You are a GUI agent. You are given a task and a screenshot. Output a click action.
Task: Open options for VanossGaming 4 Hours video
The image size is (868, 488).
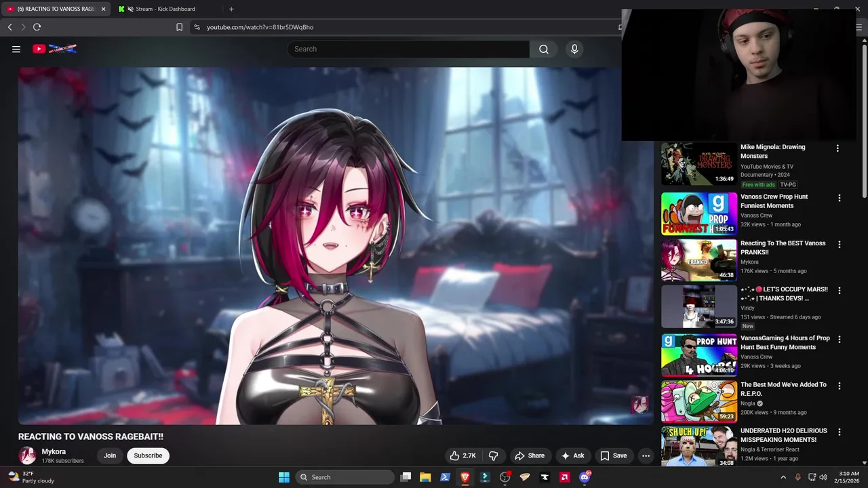point(840,339)
